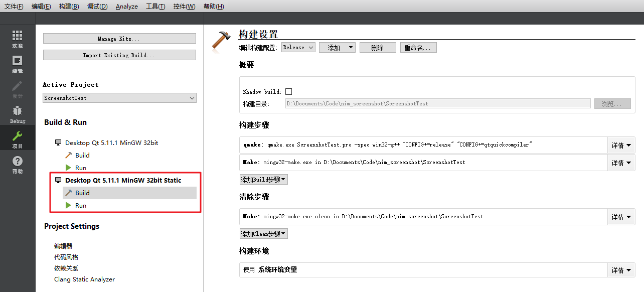Expand 详情 for the Make build step
The height and width of the screenshot is (292, 644).
(x=621, y=163)
